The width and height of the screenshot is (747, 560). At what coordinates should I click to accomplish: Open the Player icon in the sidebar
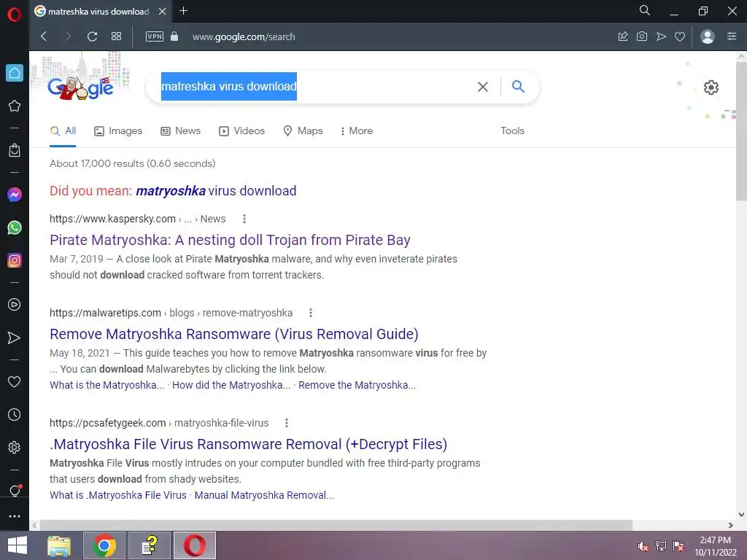pos(15,304)
